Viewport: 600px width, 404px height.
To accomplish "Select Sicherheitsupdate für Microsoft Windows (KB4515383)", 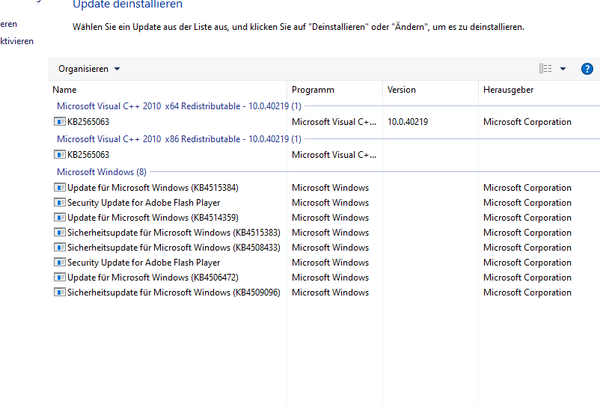I will pos(174,232).
